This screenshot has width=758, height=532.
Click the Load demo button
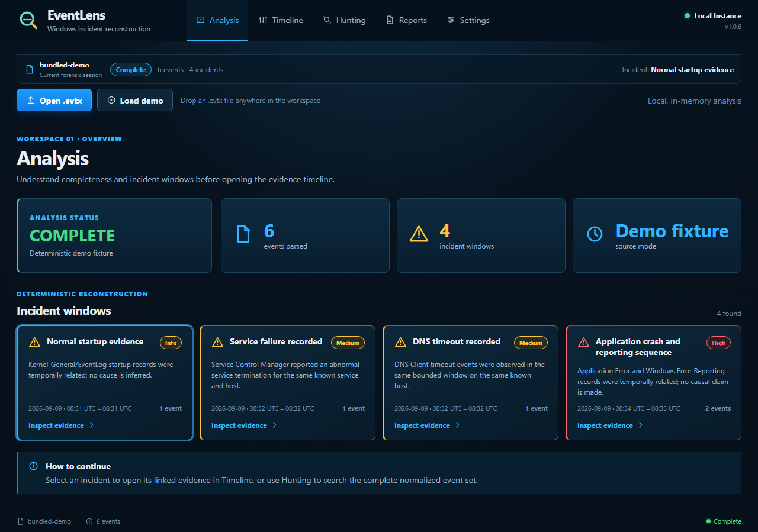(x=135, y=101)
